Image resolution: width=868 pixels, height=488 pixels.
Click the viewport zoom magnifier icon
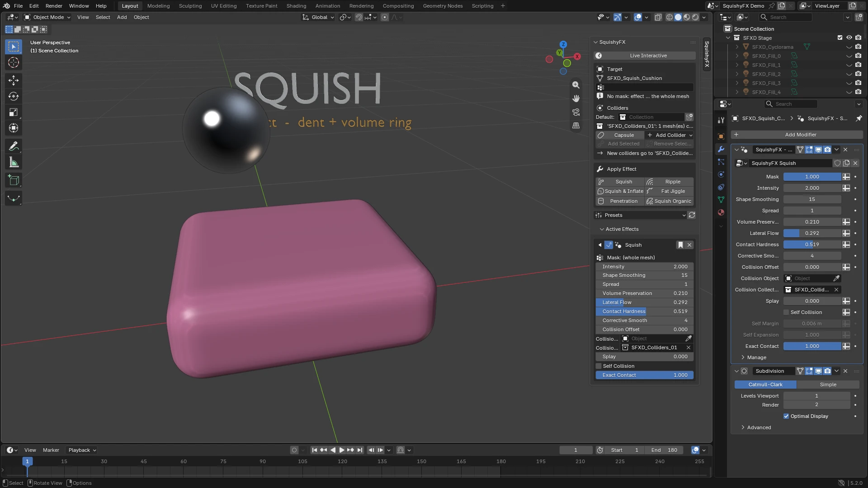tap(576, 85)
